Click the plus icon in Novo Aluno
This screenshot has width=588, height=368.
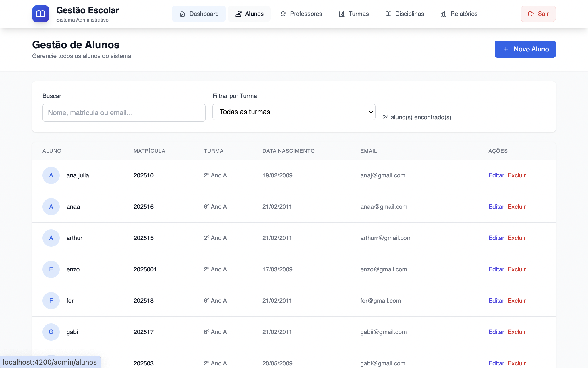(x=506, y=49)
